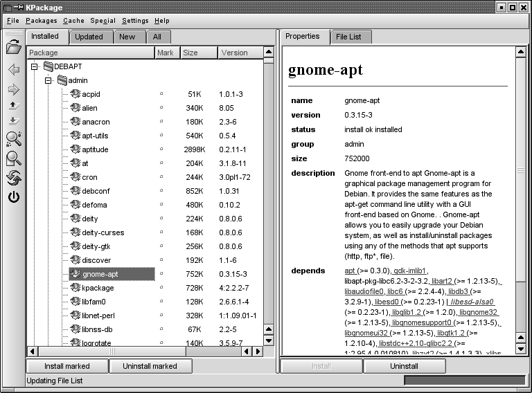The height and width of the screenshot is (393, 532).
Task: Click the Install marked button
Action: click(67, 366)
